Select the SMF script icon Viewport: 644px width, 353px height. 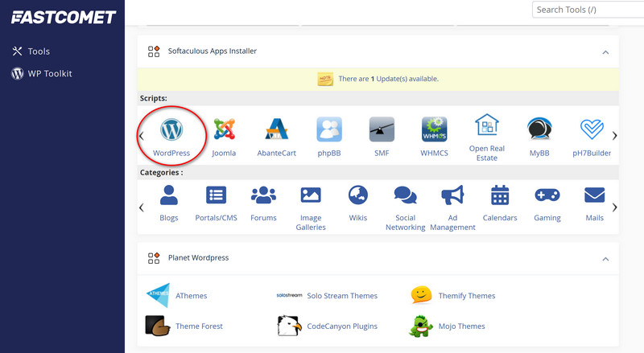382,129
